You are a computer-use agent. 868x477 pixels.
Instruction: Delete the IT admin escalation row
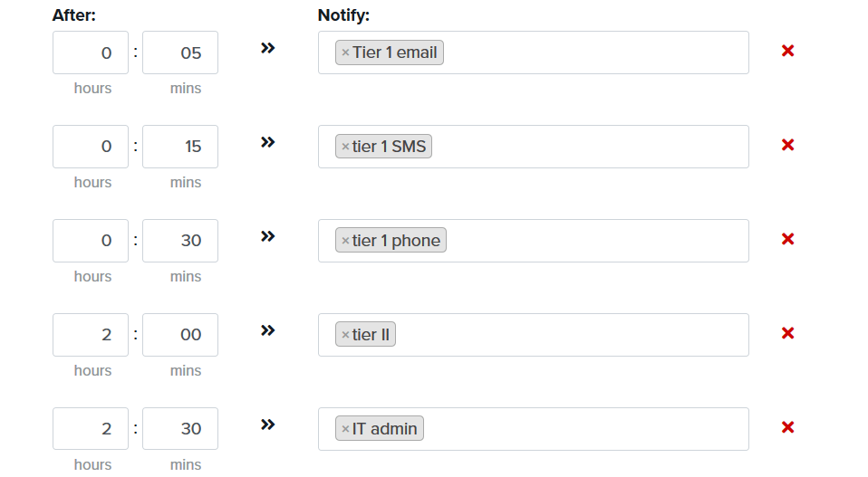[x=787, y=427]
